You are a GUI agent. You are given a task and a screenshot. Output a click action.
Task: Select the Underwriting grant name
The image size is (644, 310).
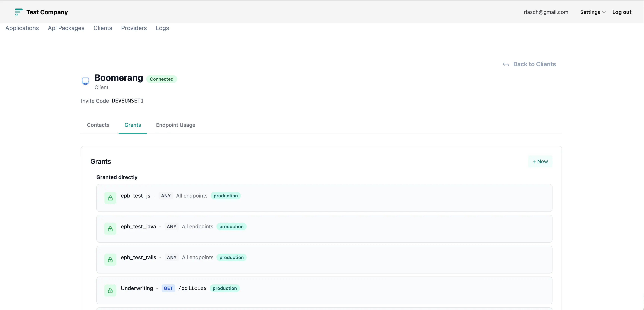tap(137, 288)
